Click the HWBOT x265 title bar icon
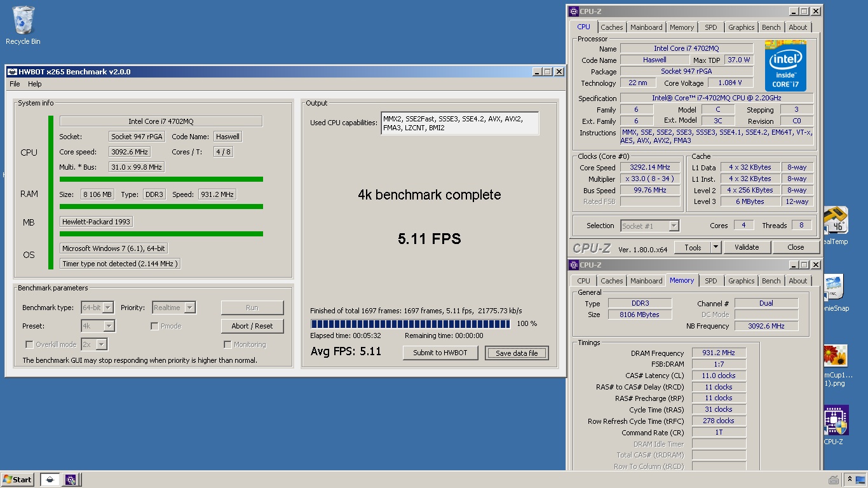 click(11, 72)
